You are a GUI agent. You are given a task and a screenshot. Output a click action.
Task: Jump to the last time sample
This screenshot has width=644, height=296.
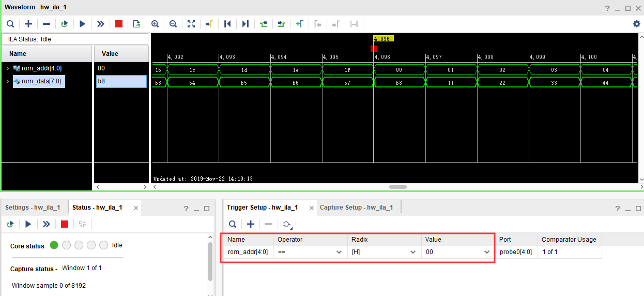pos(246,24)
